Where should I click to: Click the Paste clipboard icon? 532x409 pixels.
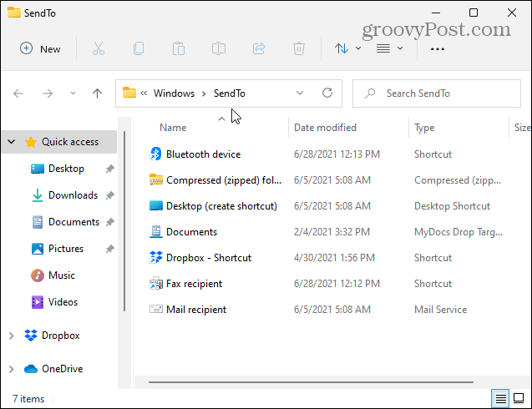178,48
